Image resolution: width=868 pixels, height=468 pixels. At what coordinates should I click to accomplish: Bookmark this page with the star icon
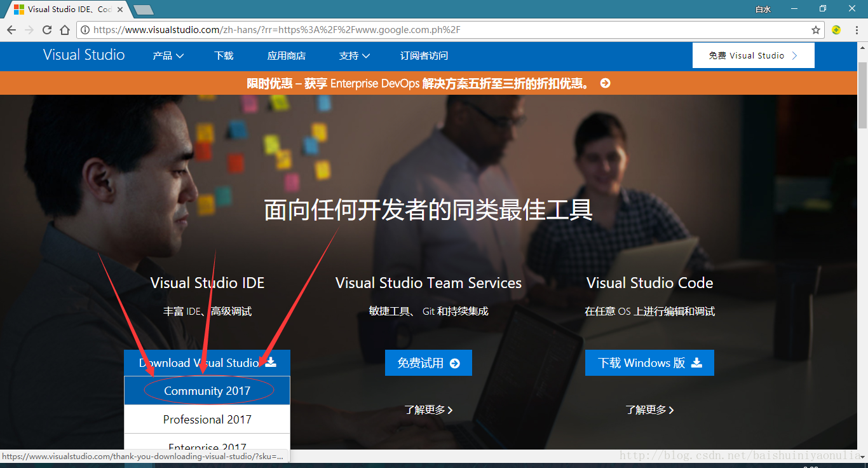(816, 30)
